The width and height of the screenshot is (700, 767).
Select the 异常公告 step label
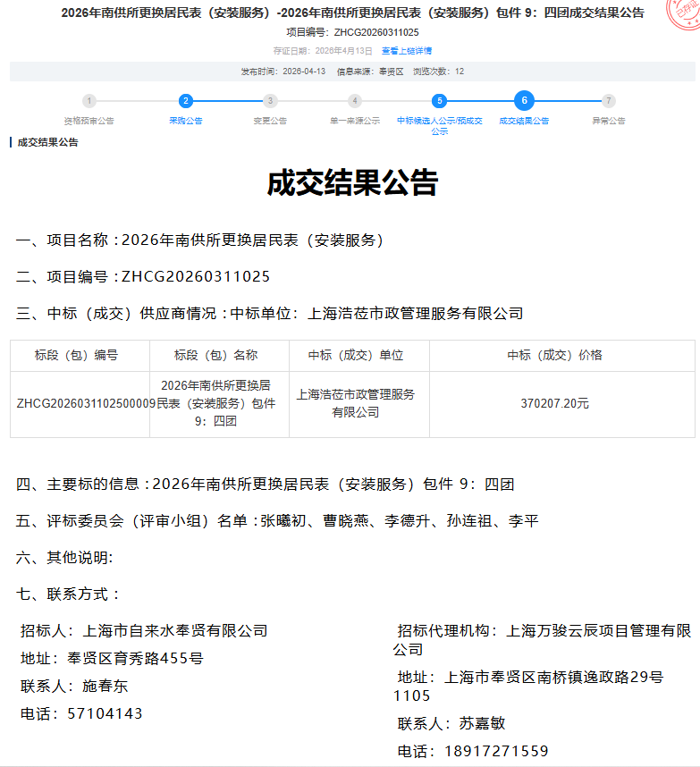[x=609, y=121]
